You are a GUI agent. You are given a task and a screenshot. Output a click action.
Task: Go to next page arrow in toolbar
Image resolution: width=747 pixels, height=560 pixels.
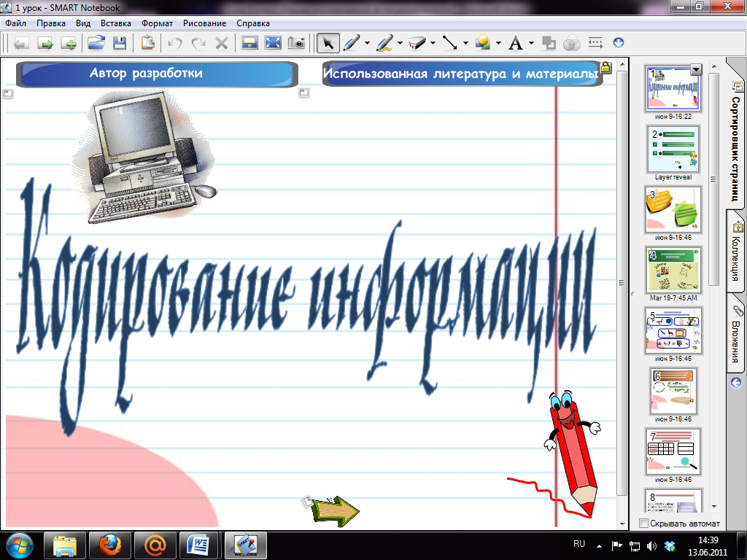pyautogui.click(x=44, y=43)
